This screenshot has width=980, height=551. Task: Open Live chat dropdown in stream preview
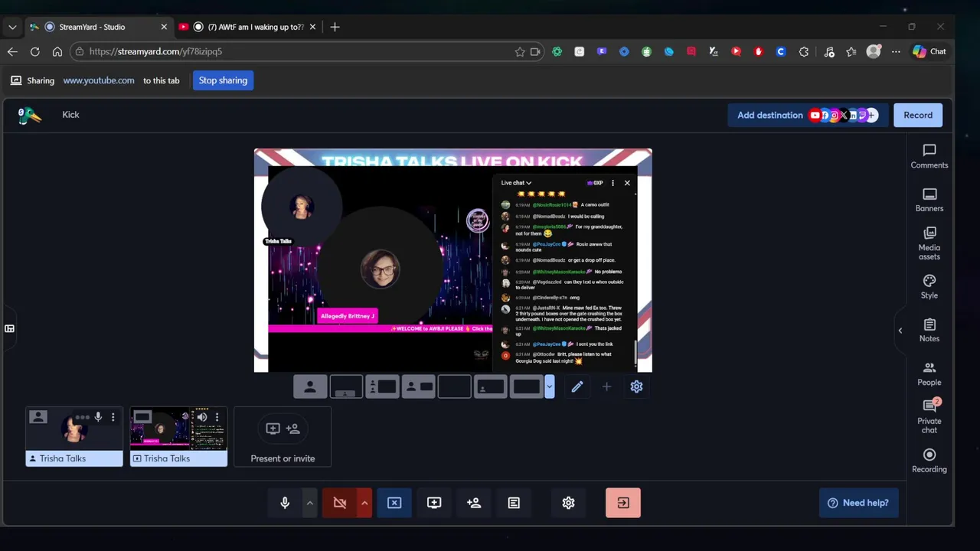point(516,183)
